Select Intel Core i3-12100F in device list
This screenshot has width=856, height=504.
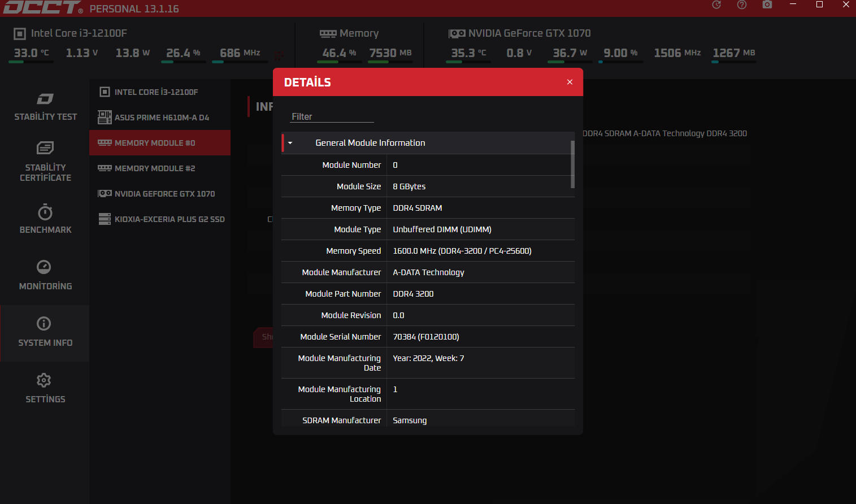click(x=160, y=92)
